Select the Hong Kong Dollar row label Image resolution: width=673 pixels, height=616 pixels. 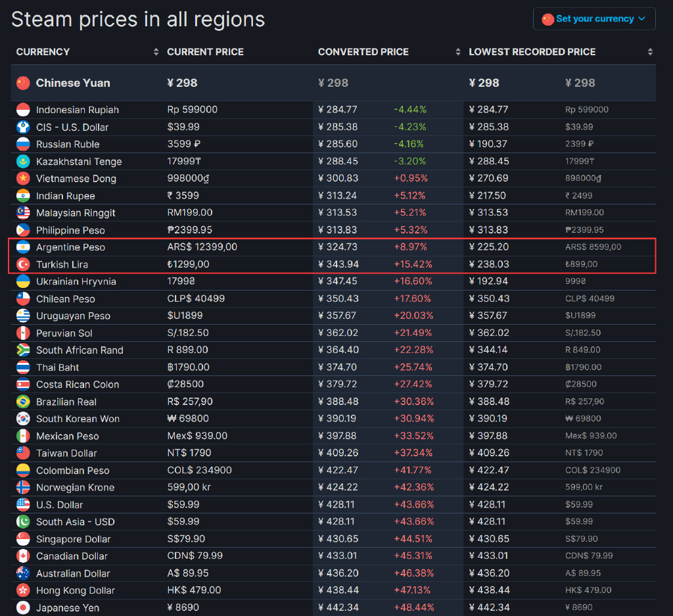(x=76, y=590)
